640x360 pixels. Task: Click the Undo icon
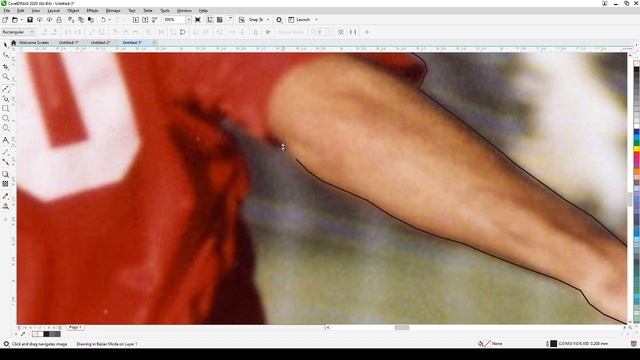(x=103, y=20)
